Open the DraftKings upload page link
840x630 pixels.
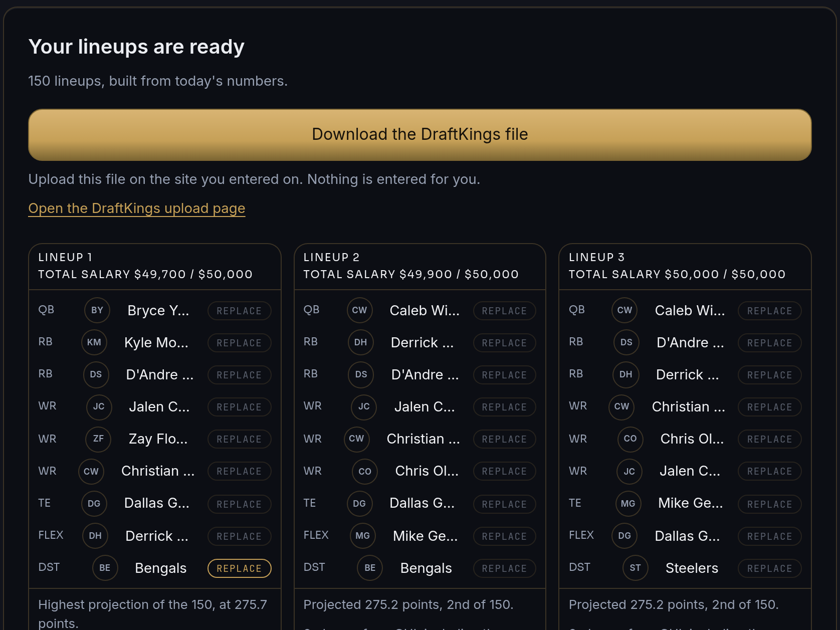click(137, 208)
